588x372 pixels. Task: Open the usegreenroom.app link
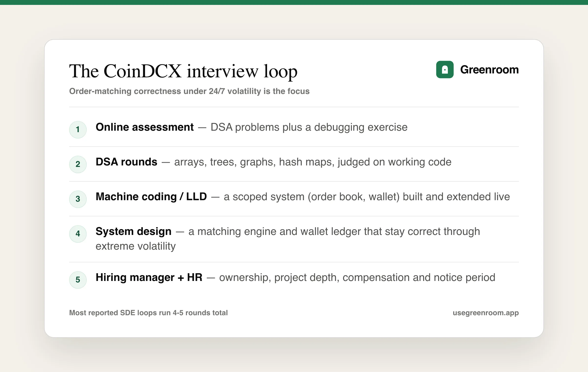coord(486,313)
